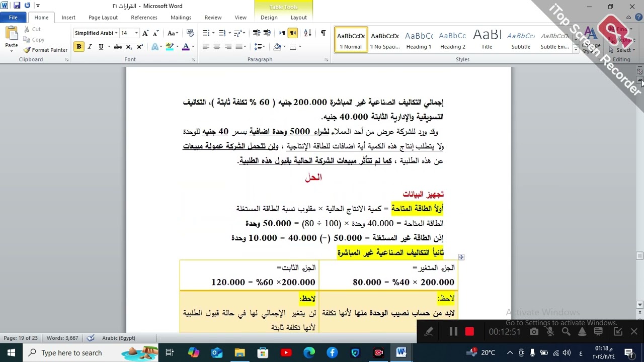Image resolution: width=644 pixels, height=362 pixels.
Task: Click the Grow Font icon
Action: [145, 33]
